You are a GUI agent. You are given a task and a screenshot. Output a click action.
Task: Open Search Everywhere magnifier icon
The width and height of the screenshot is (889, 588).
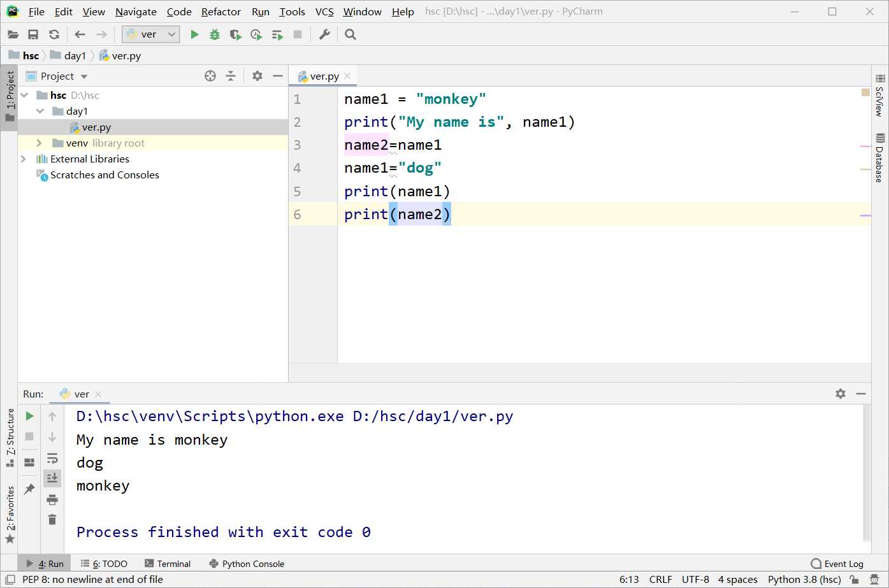point(351,34)
